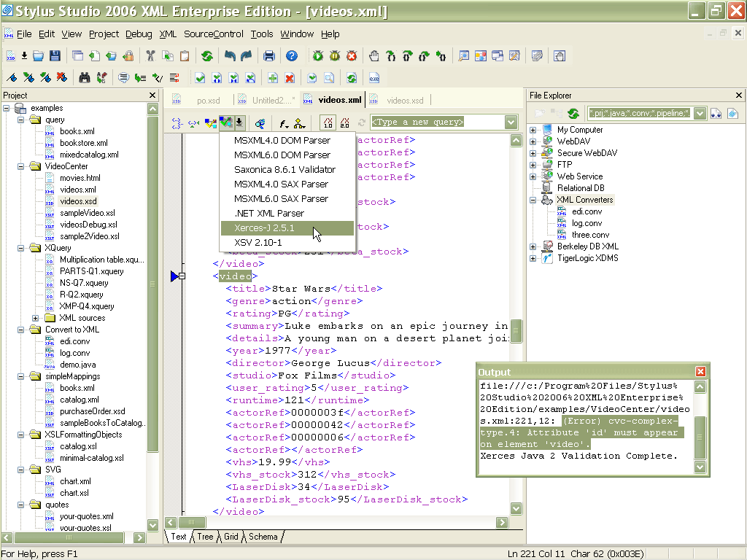Viewport: 747px width, 560px height.
Task: Click the Cut scissors icon
Action: 150,55
